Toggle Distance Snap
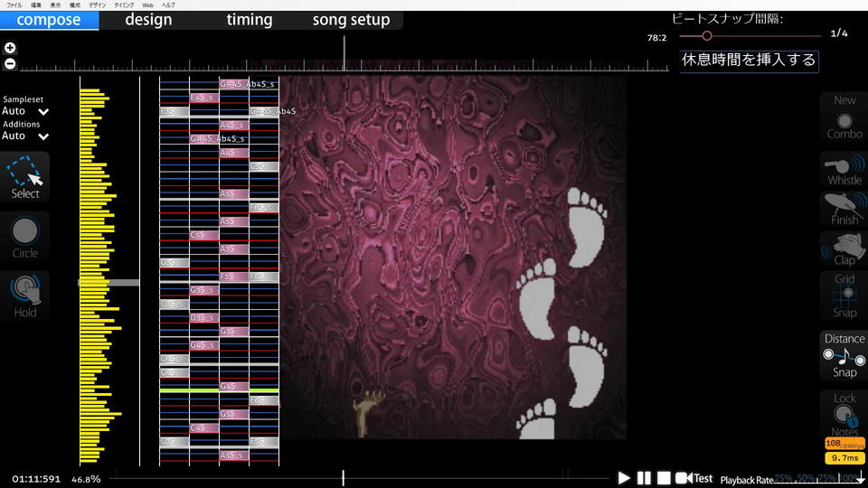 pos(844,355)
